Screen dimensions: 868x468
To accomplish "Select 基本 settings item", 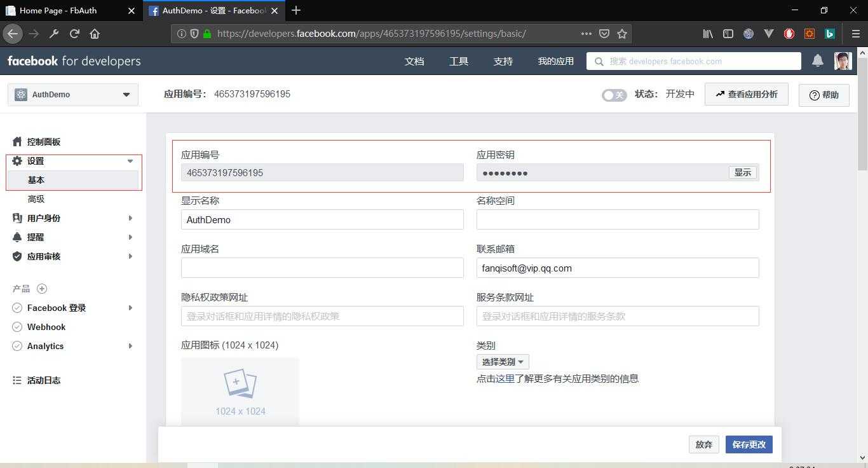I will point(72,180).
